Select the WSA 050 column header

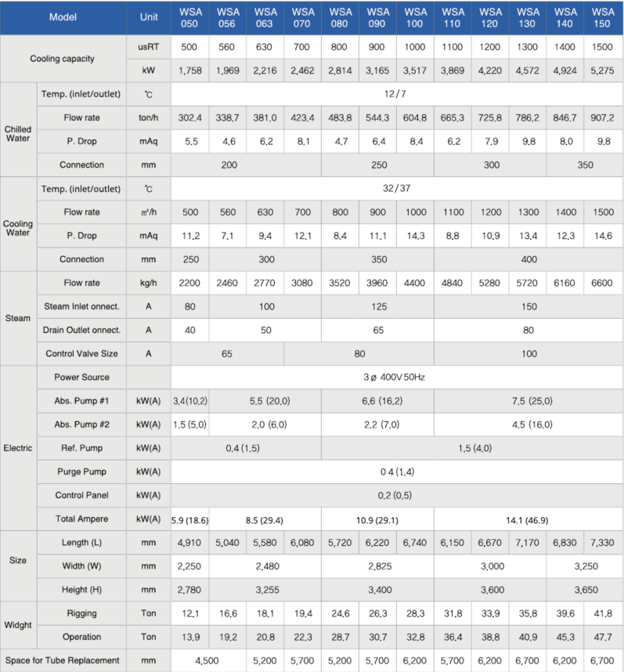tap(189, 17)
